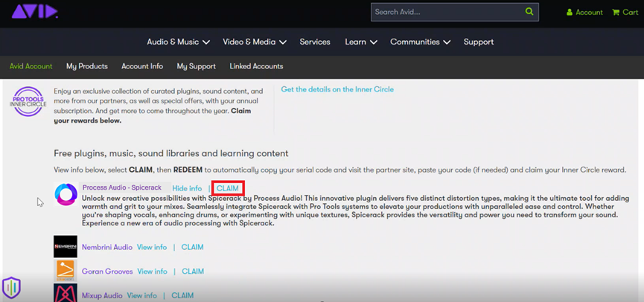Expand Nembrini Audio View info

(152, 247)
